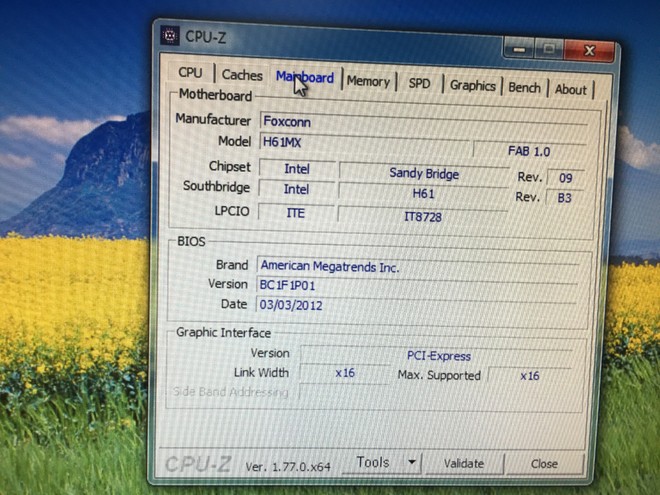Viewport: 660px width, 495px height.
Task: Click the BIOS group title
Action: click(x=191, y=241)
